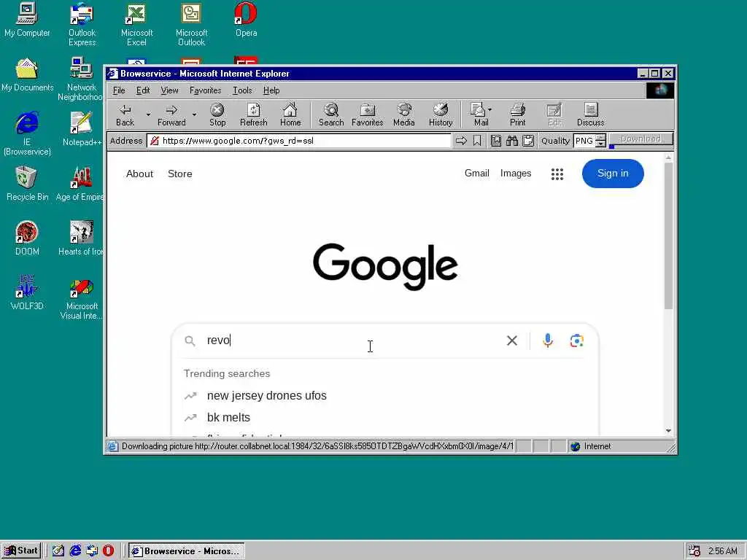Open the Help menu
Image resolution: width=747 pixels, height=560 pixels.
[271, 90]
